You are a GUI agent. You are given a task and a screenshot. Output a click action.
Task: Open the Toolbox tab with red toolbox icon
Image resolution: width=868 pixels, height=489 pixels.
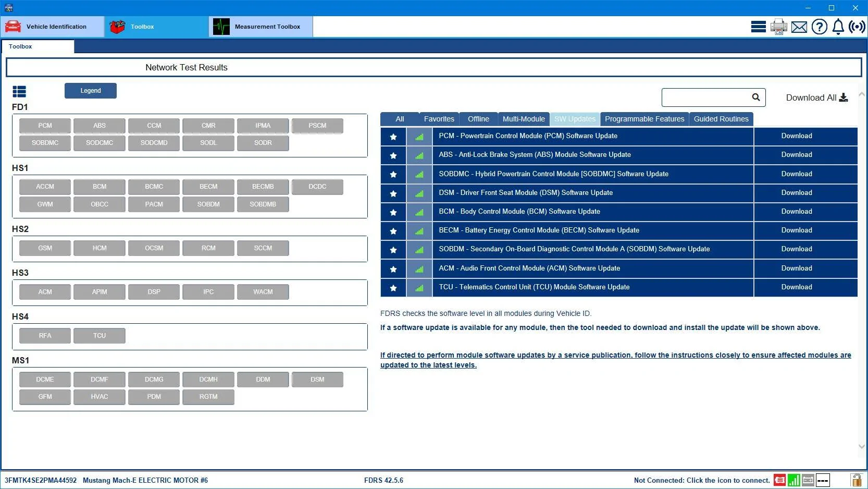pos(156,27)
